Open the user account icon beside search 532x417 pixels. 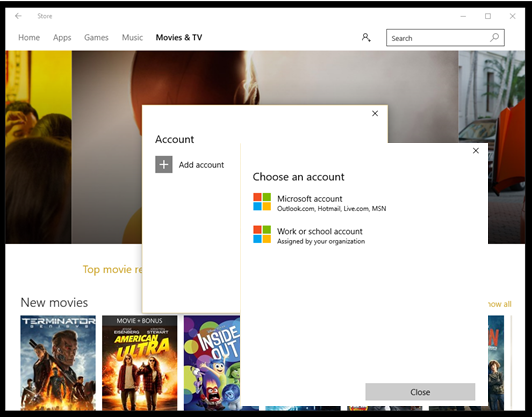[x=366, y=37]
